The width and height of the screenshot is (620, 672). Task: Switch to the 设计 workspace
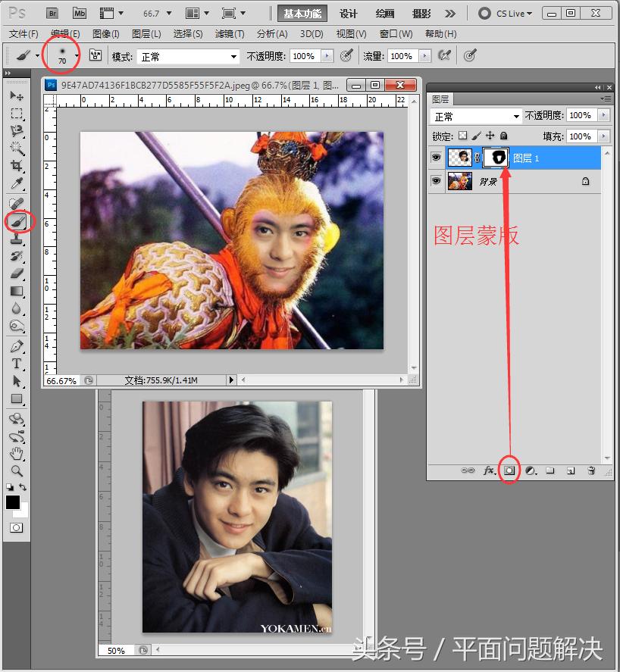pos(349,14)
